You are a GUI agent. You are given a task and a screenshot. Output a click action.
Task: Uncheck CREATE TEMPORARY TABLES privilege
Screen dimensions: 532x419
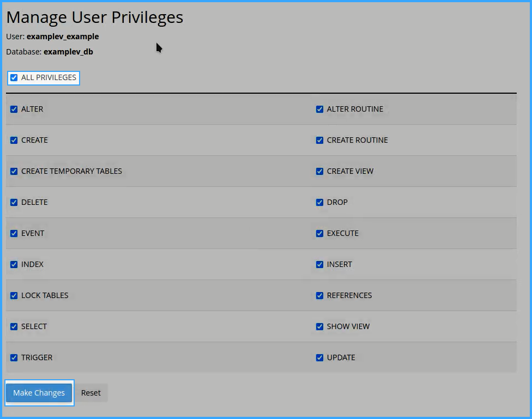point(14,171)
